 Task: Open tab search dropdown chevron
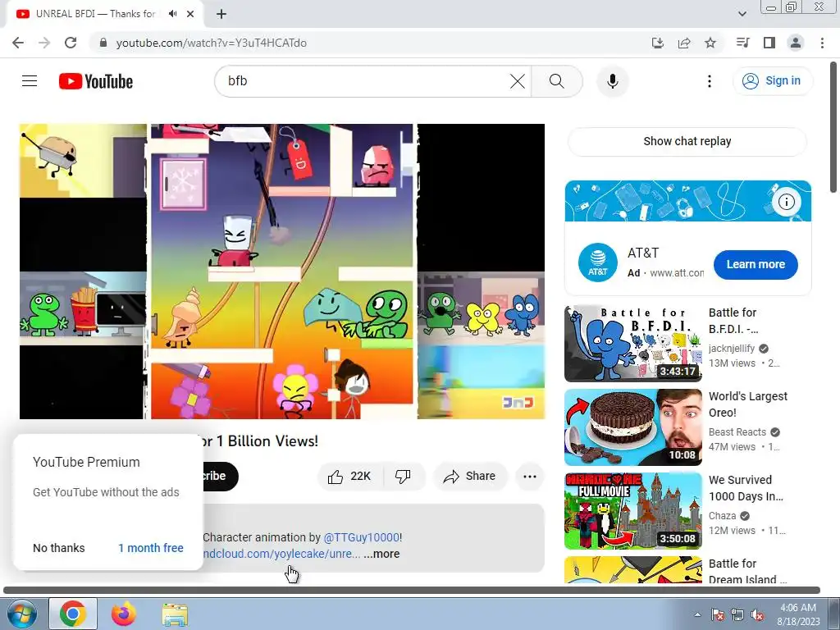coord(742,14)
